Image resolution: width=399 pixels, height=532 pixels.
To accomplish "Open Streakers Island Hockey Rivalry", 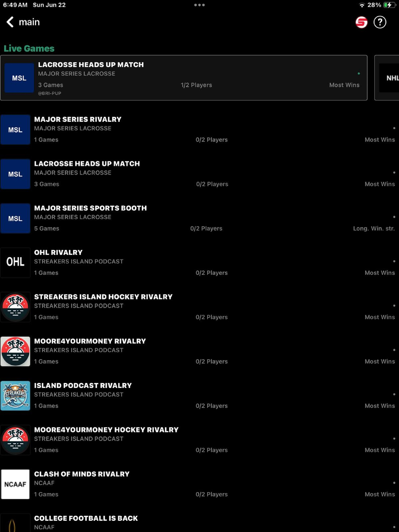I will (103, 297).
